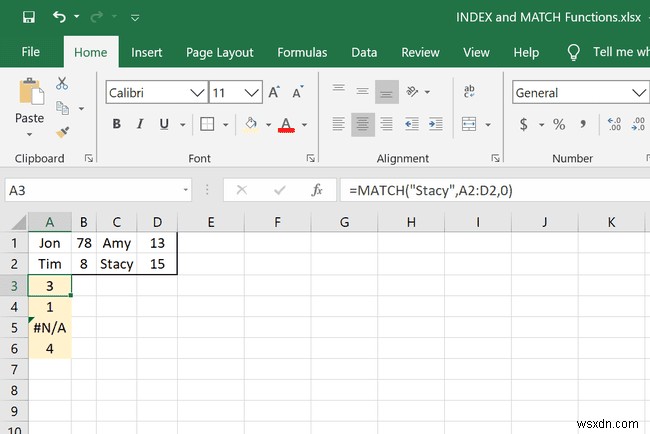The image size is (650, 434).
Task: Click Merge & Center icon
Action: 469,124
